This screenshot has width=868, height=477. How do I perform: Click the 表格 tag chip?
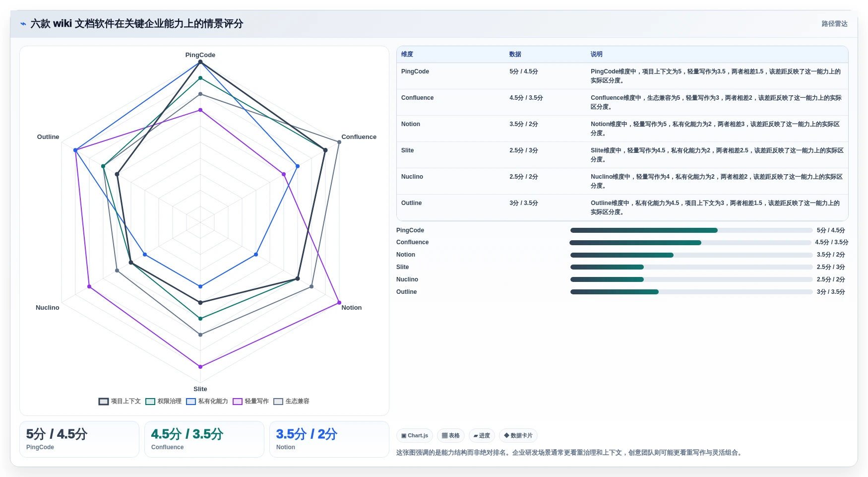point(451,436)
